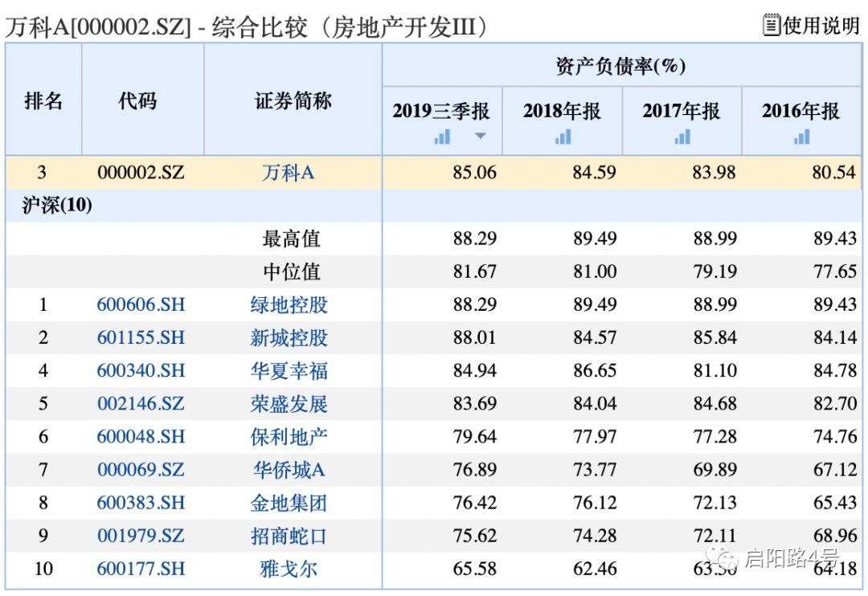Select 荣盛发展 value 83.69

coord(475,403)
